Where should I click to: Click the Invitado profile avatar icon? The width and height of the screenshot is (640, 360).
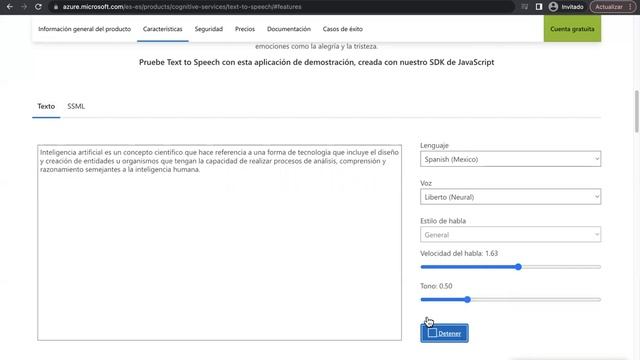(x=553, y=7)
